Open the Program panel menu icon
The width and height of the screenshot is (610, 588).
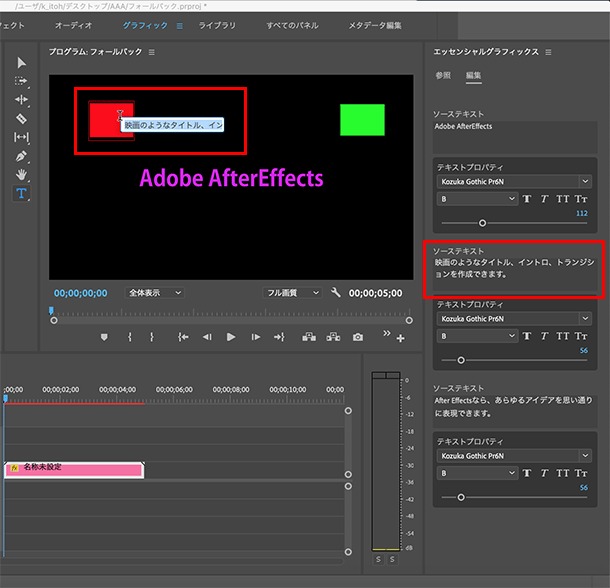(x=152, y=52)
